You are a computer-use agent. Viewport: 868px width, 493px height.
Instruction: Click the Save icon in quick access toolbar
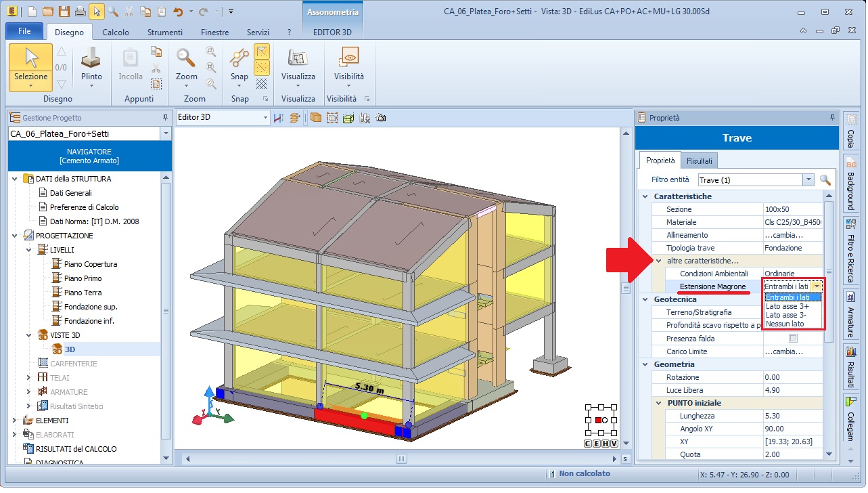[64, 12]
